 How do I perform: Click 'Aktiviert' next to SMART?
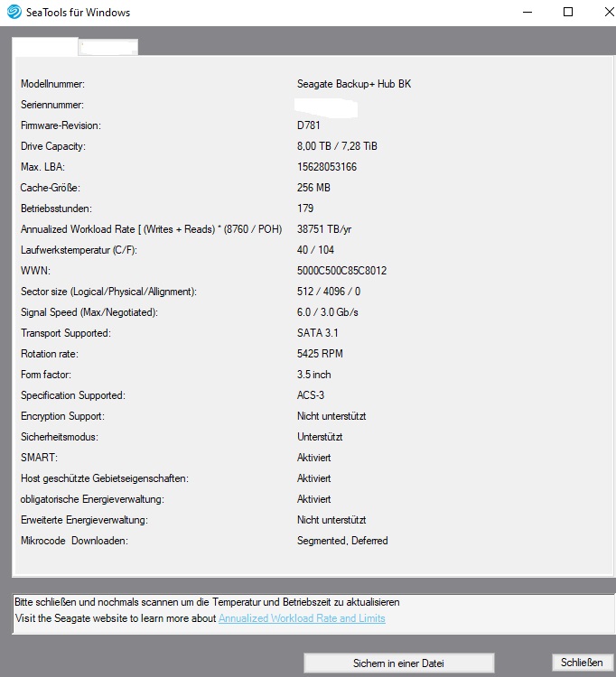pos(313,458)
